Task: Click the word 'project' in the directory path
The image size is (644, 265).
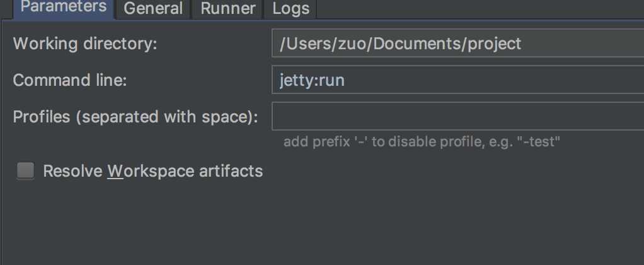Action: coord(495,44)
